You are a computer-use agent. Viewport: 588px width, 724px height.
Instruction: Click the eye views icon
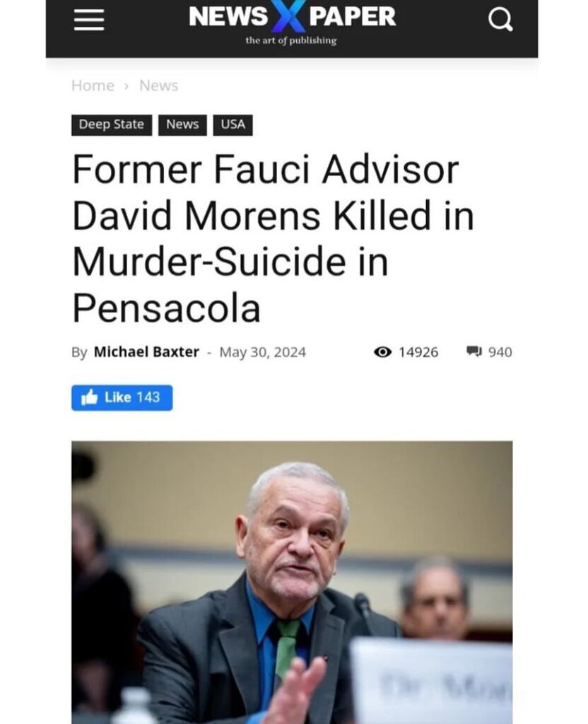coord(382,352)
